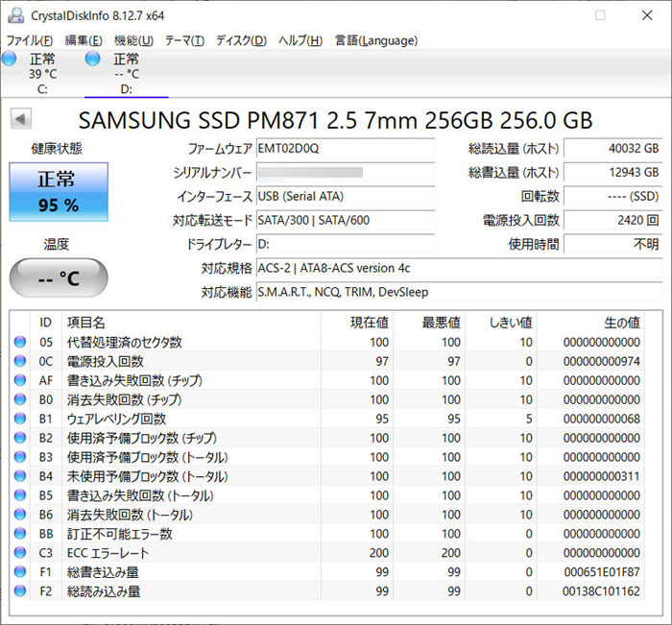
Task: Click the firmware field EMT02D0Q
Action: pos(346,148)
